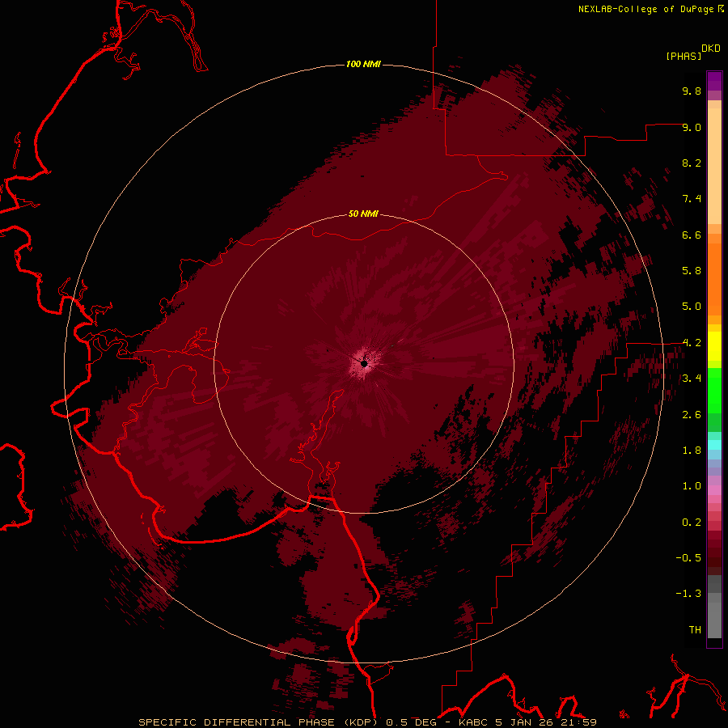Click the 9.8 legend value
This screenshot has width=728, height=728.
(692, 91)
